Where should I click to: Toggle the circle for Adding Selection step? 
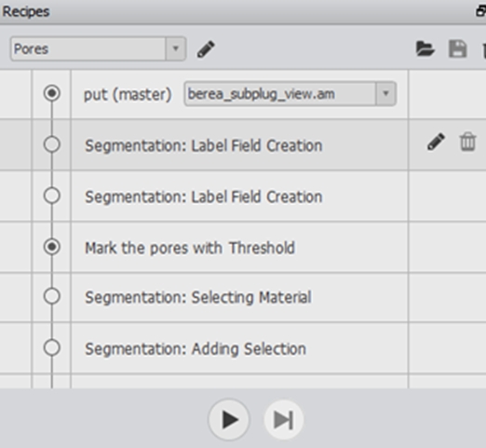click(x=52, y=347)
